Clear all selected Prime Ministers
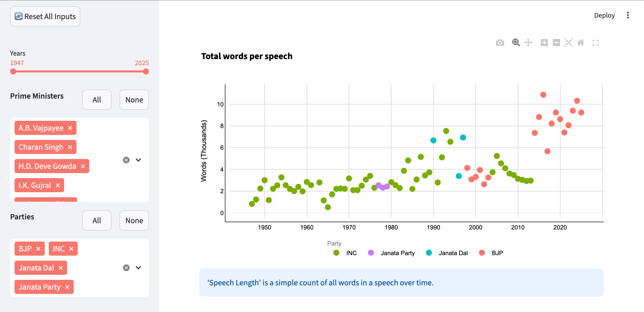Screen dimensions: 644x312 point(126,160)
